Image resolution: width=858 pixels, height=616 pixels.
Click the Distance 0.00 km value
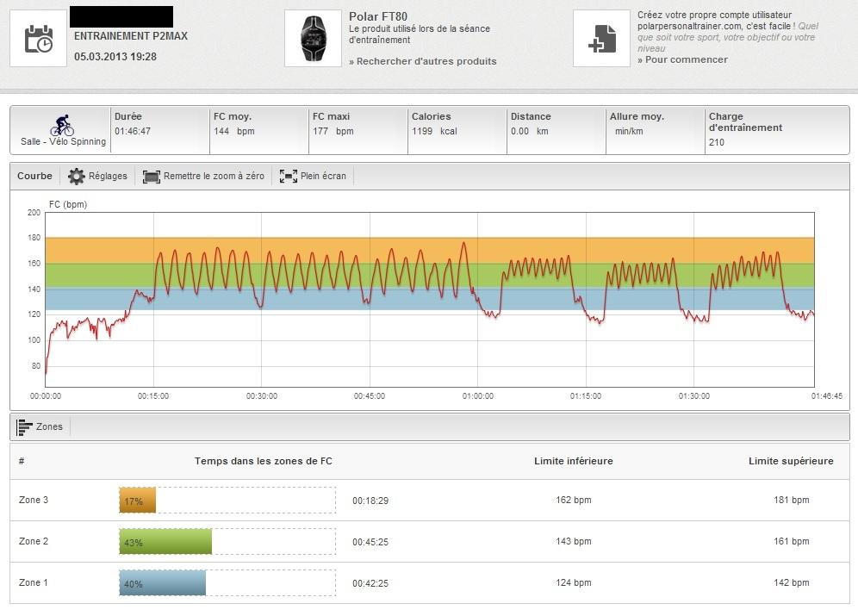[x=529, y=131]
